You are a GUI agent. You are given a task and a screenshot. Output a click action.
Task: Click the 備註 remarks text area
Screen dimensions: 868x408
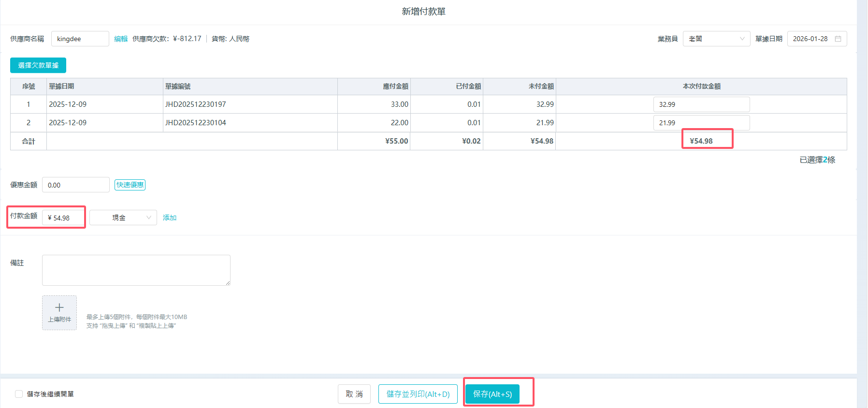pyautogui.click(x=136, y=270)
